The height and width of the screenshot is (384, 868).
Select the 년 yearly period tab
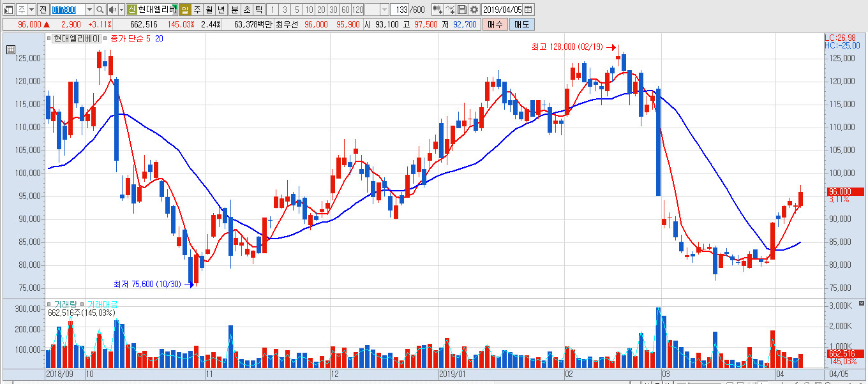pos(221,10)
